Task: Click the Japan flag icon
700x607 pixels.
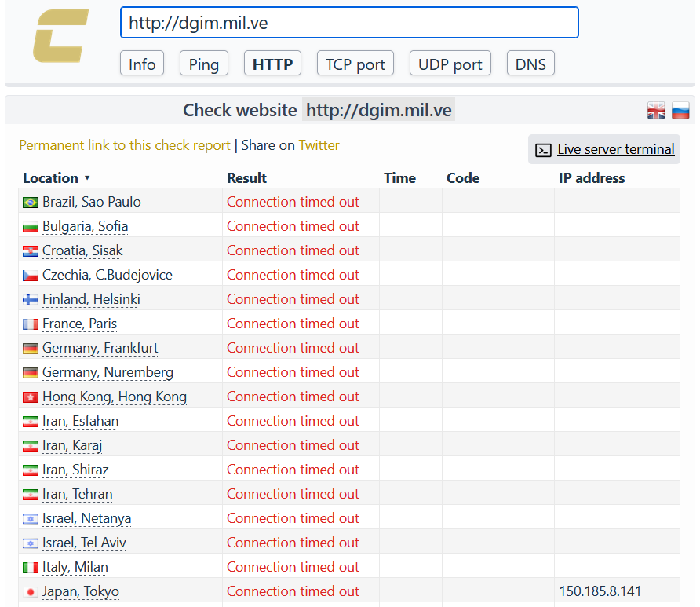Action: [31, 592]
